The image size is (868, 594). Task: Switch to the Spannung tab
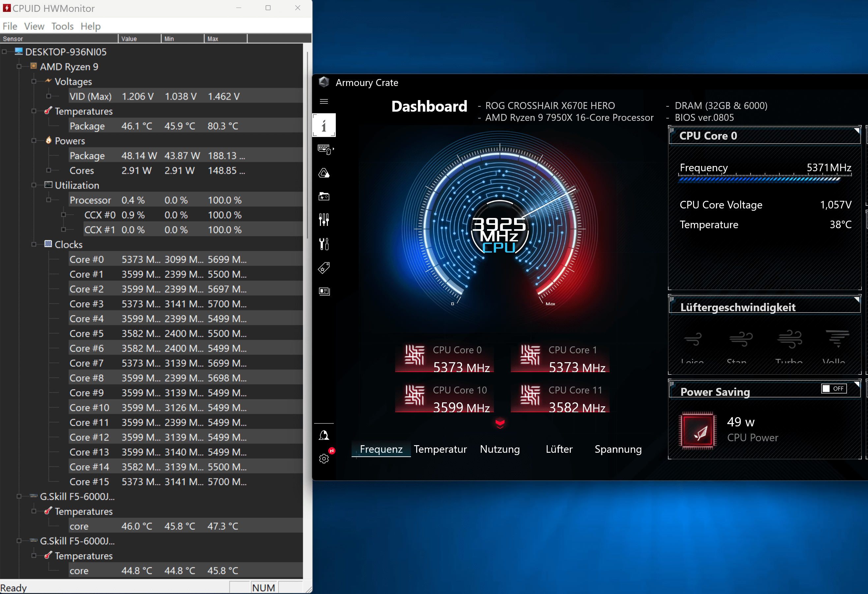point(618,449)
